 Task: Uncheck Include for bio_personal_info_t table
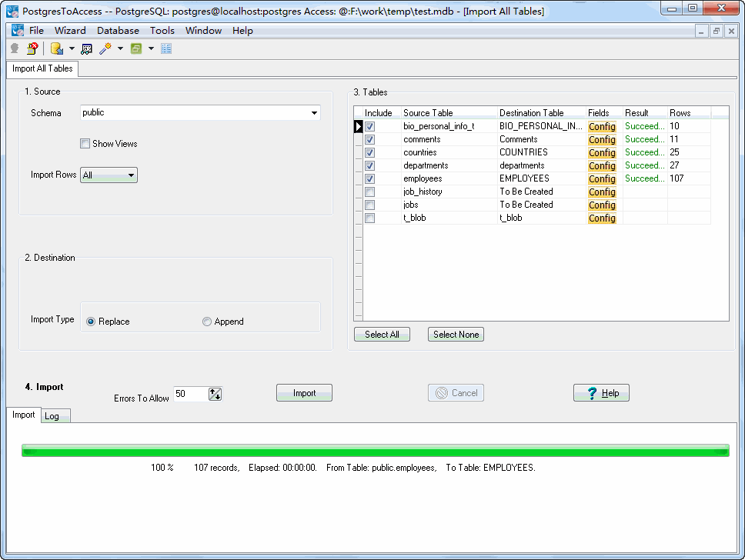point(369,126)
